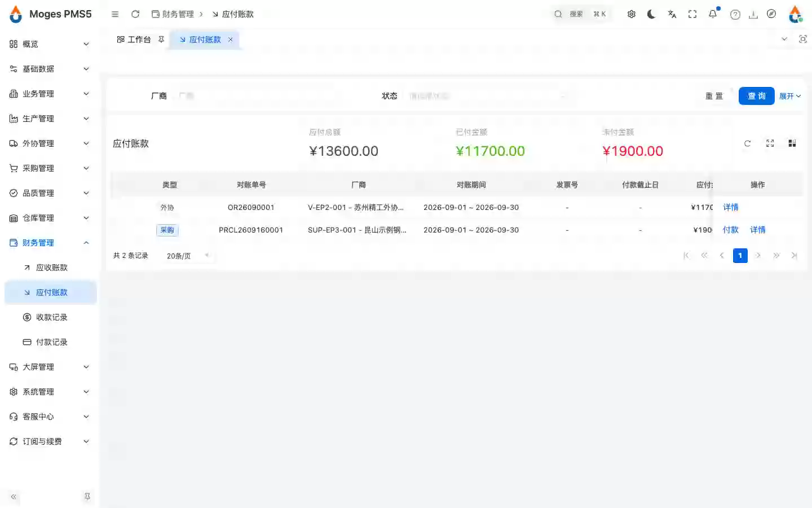Open the language translation icon

click(x=672, y=14)
